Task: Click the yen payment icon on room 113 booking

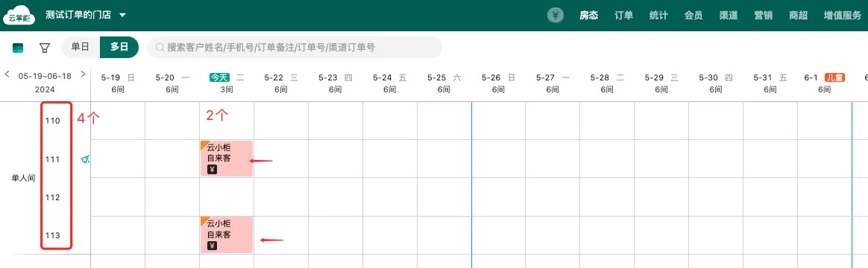Action: coord(212,246)
